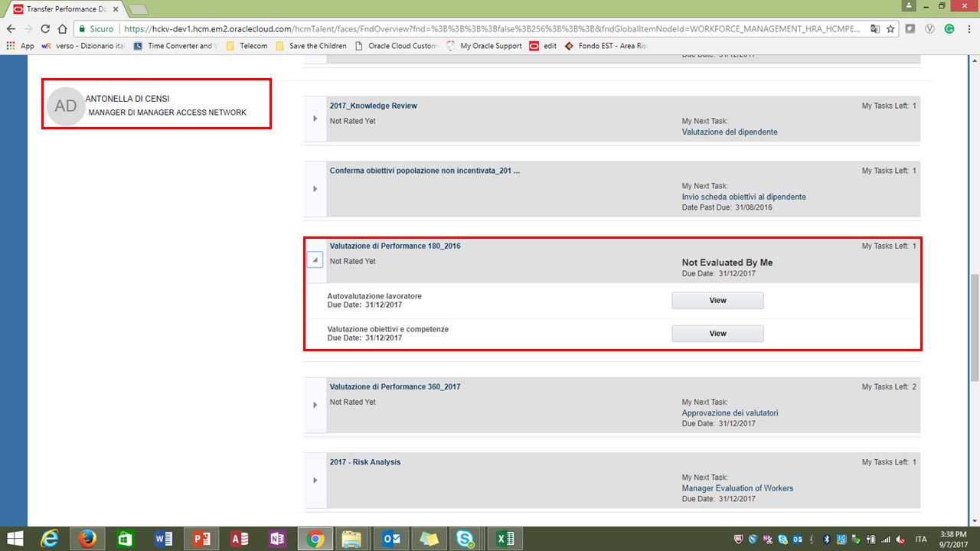Open the Approvazione dei valutatori link
Viewport: 980px width, 551px height.
point(730,413)
